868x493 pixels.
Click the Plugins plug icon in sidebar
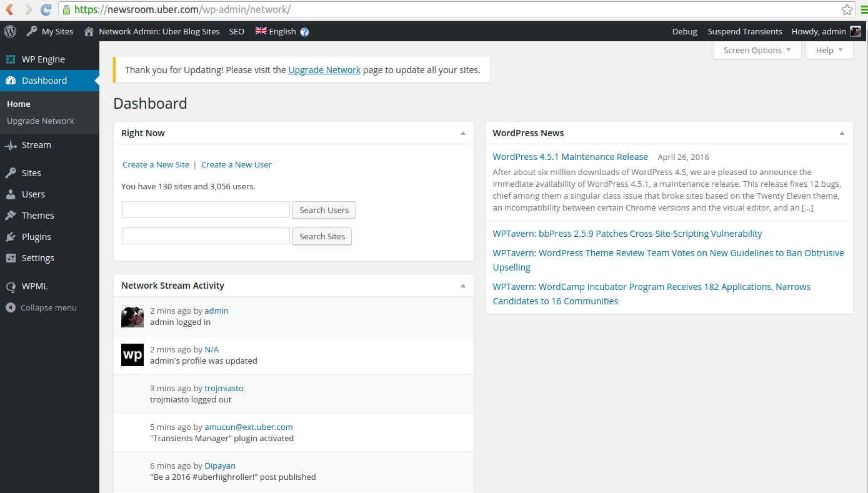pyautogui.click(x=11, y=237)
